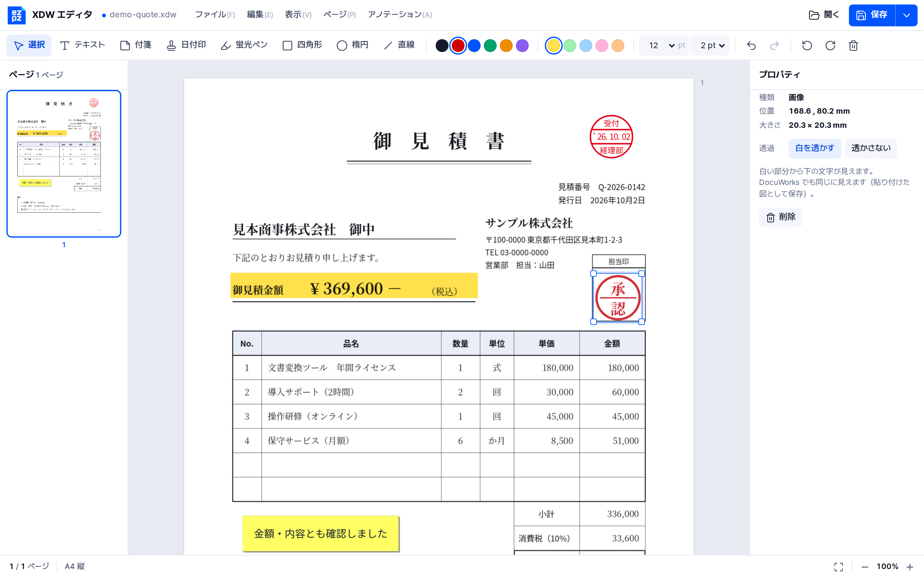The width and height of the screenshot is (924, 578).
Task: Select the 選択 pointer tool
Action: 29,46
